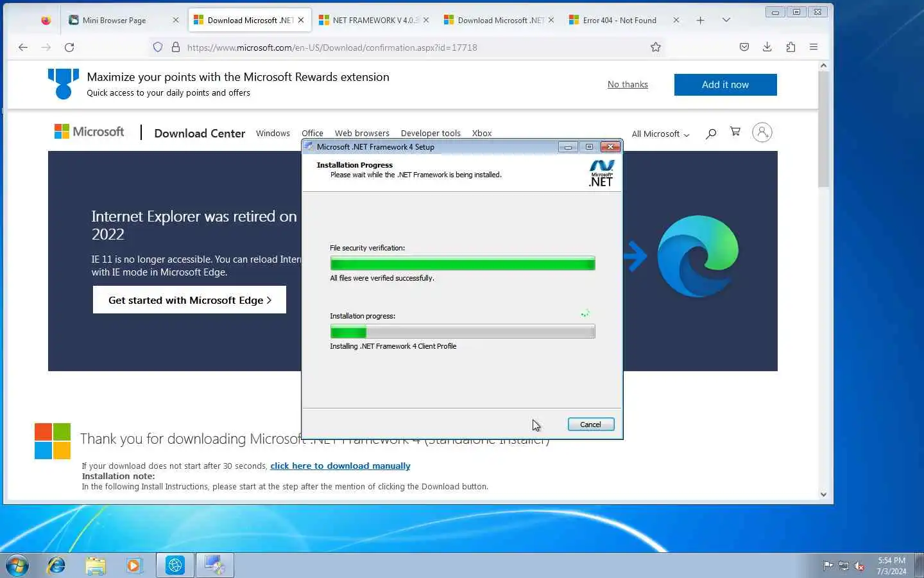Viewport: 924px width, 578px height.
Task: Open the Windows menu item
Action: point(273,133)
